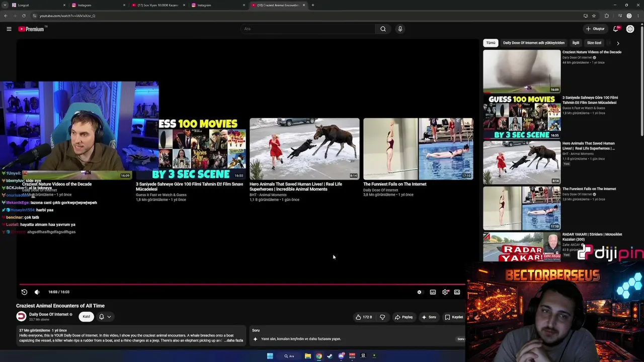Open sidebar title RADAR YAKAR! SSriders
Viewport: 644px width, 362px height.
(592, 237)
